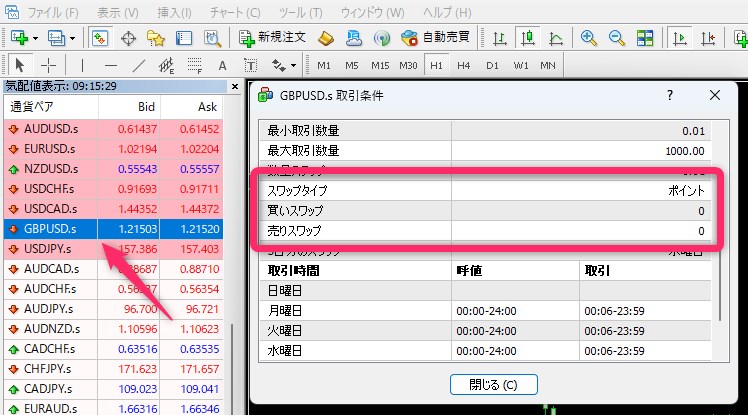Launch MetaEditor with gold book icon
Viewport: 748px width, 415px height.
(x=326, y=38)
